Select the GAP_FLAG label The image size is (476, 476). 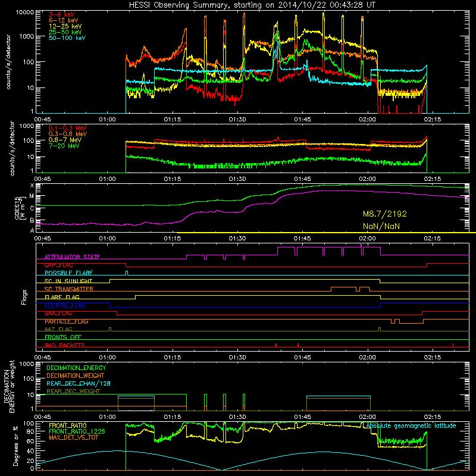tap(58, 265)
